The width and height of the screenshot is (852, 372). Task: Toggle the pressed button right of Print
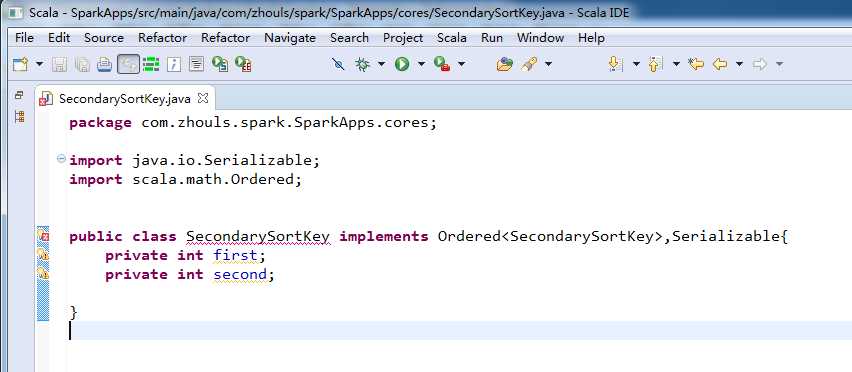point(128,65)
